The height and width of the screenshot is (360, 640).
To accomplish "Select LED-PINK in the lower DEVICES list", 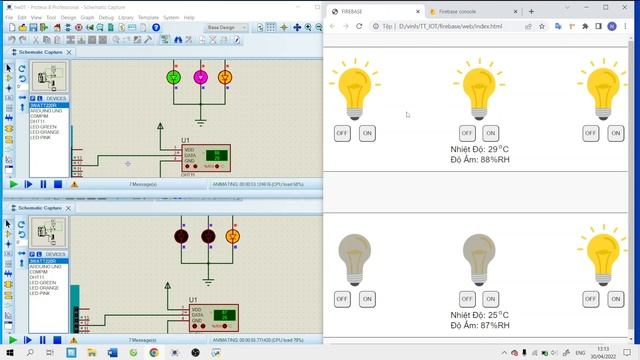I will click(40, 293).
